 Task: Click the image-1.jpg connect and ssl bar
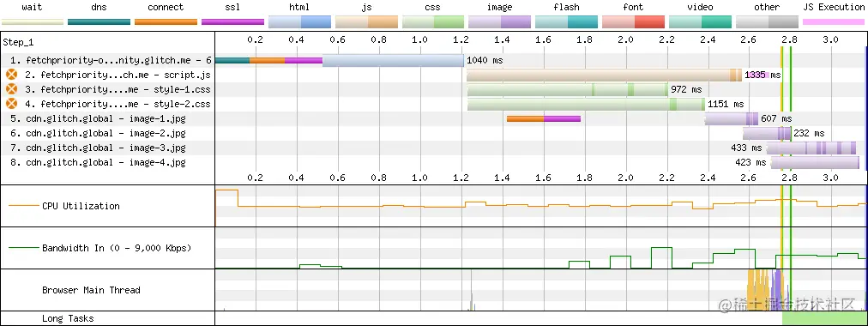tap(544, 118)
